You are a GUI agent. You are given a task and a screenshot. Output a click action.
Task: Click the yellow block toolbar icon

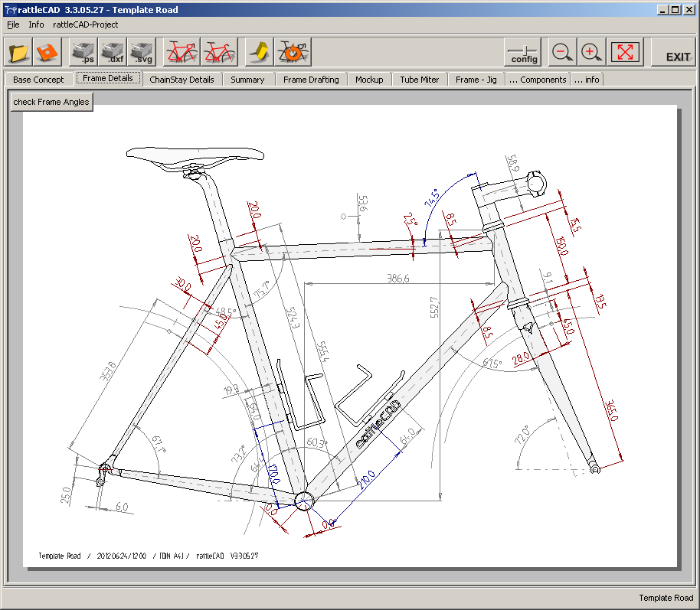pos(260,52)
